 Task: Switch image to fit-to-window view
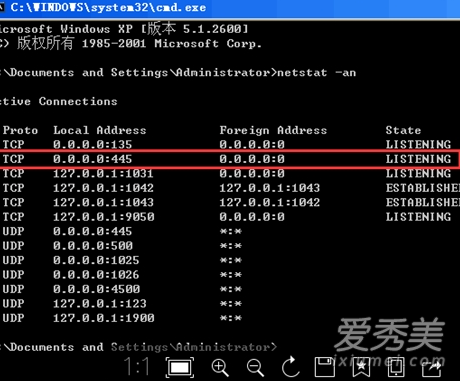pos(180,367)
